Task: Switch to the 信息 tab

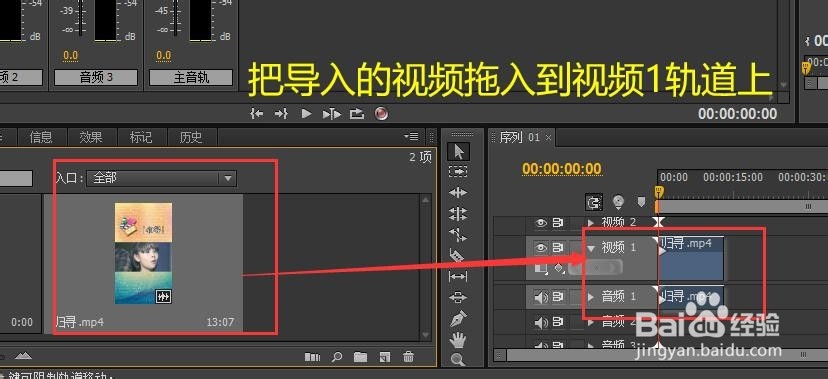Action: 41,138
